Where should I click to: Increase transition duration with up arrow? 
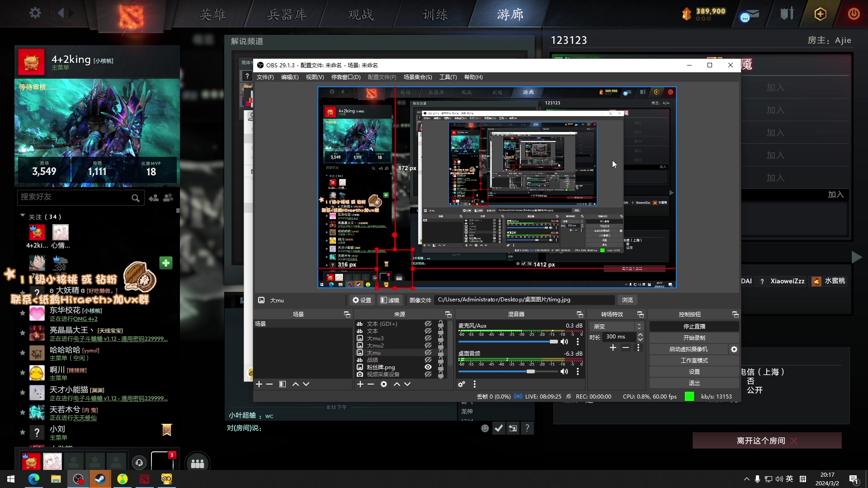[x=640, y=334]
